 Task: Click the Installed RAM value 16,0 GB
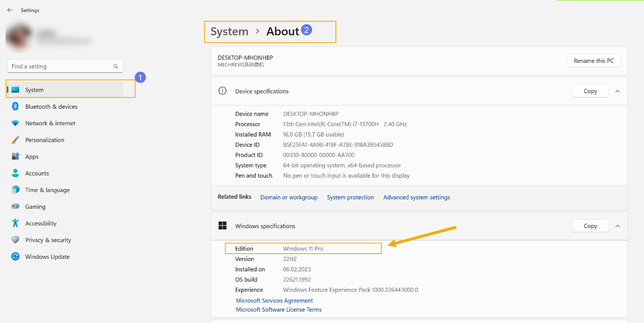313,134
